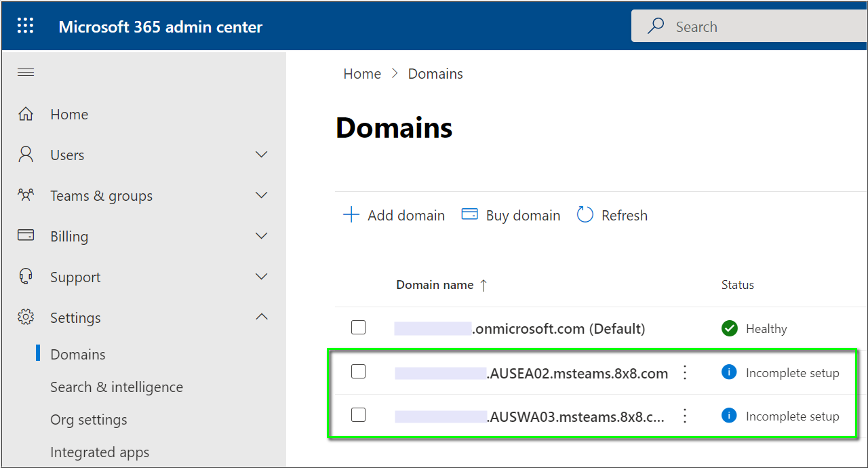Viewport: 868px width, 468px height.
Task: Toggle sort arrow next to Domain name
Action: pos(484,286)
